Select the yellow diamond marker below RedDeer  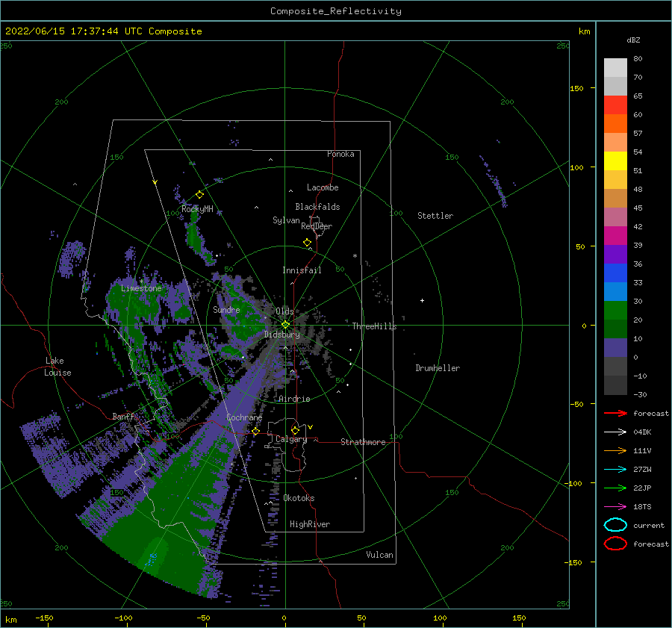308,243
